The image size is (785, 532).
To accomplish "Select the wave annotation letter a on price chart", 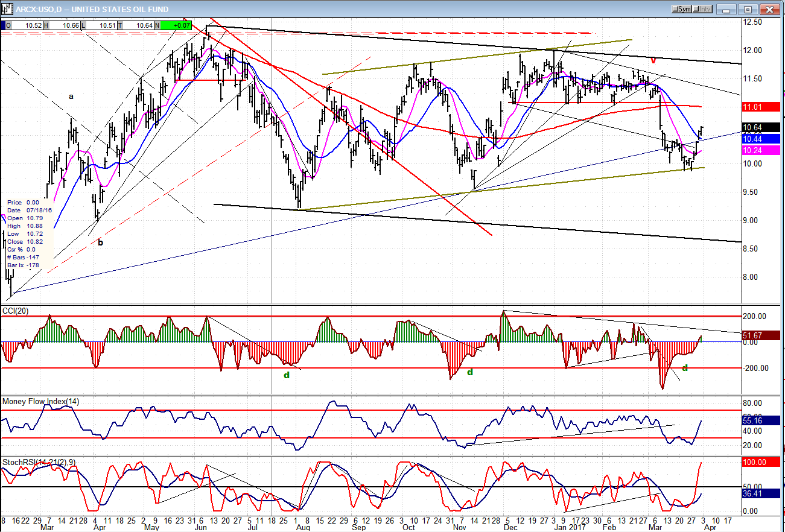I will 71,96.
